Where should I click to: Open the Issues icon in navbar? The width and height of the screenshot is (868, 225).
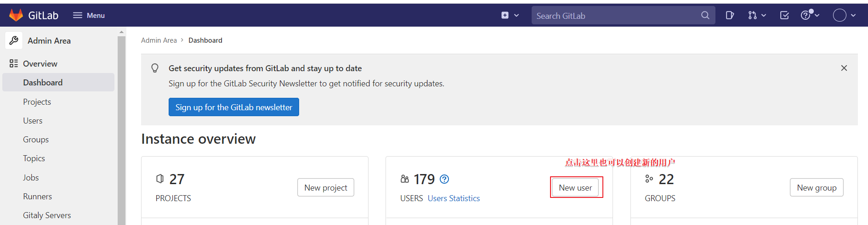click(729, 15)
